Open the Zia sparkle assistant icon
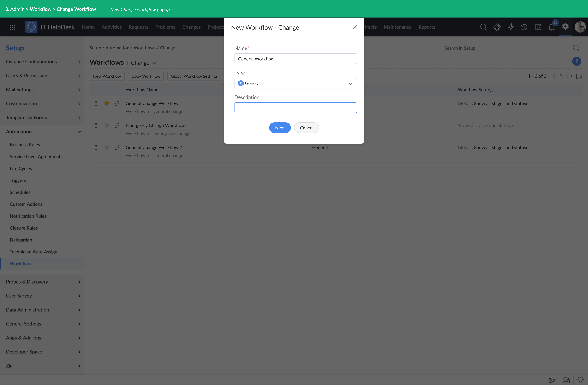 [497, 27]
